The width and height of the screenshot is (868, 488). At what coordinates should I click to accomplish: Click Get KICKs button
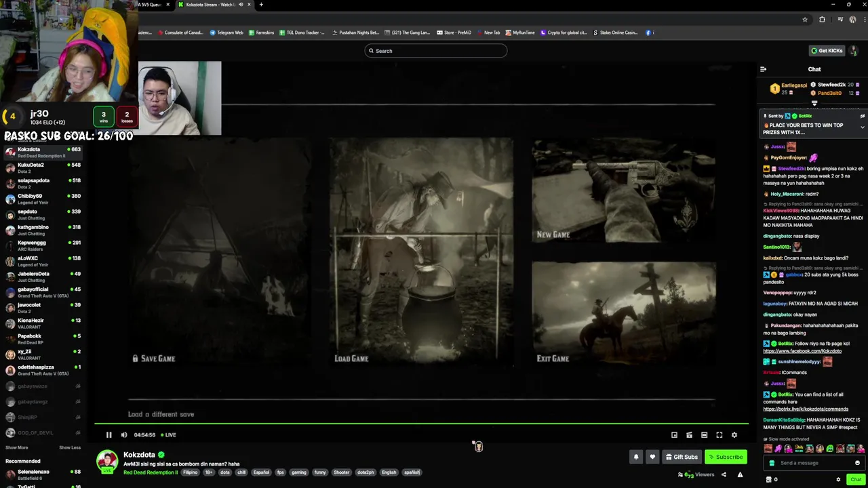(827, 51)
